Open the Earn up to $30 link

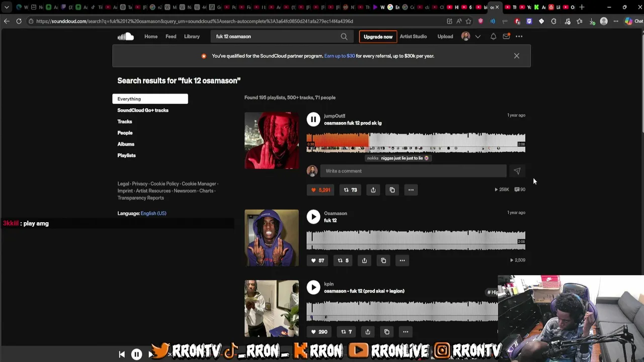[340, 56]
